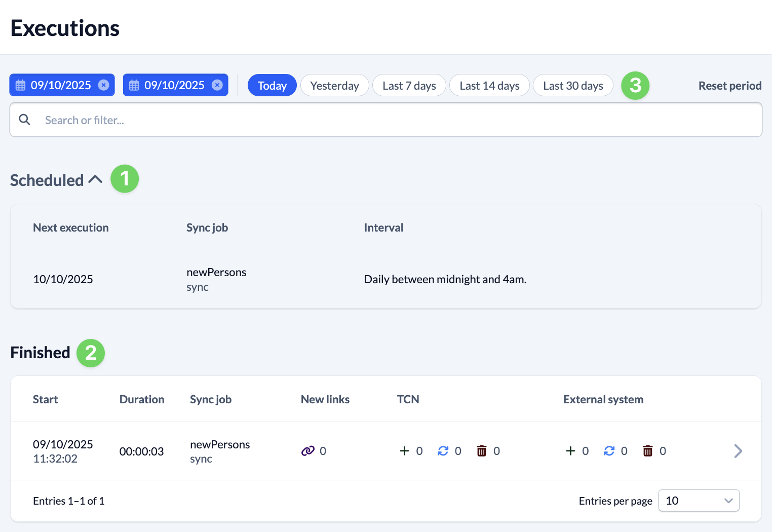Select the Yesterday period filter
The image size is (772, 532).
coord(334,85)
